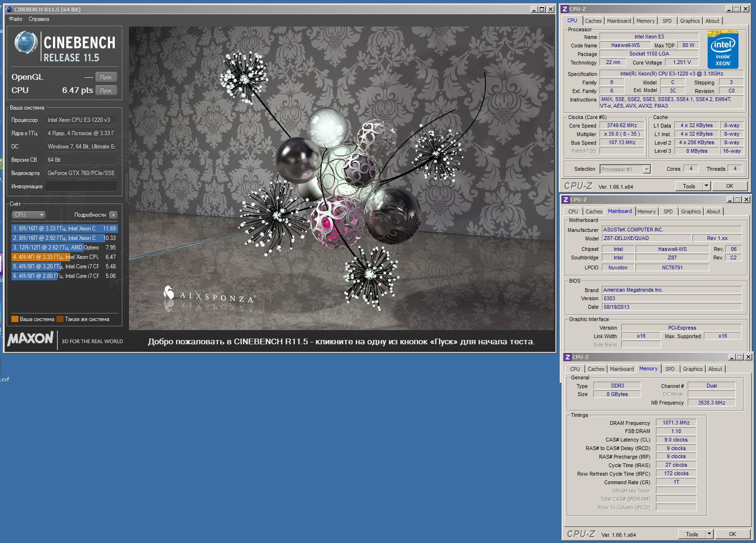
Task: Open the Файл menu in Cinebench
Action: tap(16, 19)
